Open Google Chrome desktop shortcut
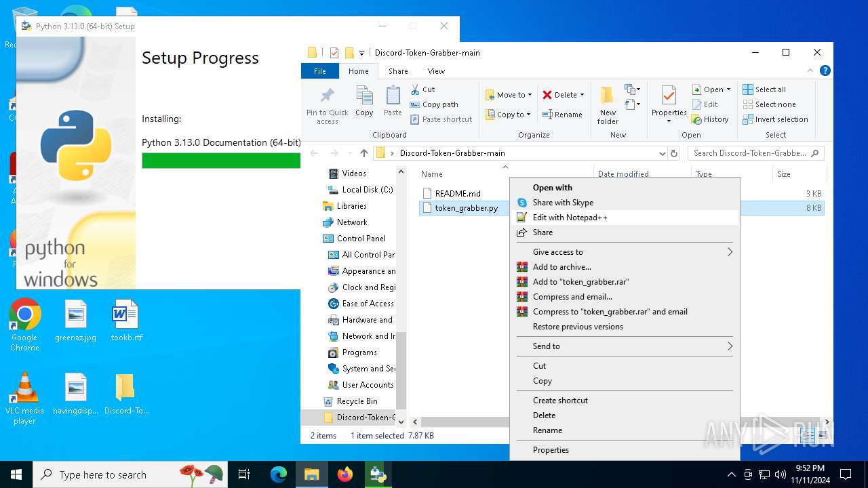This screenshot has width=868, height=488. tap(24, 325)
